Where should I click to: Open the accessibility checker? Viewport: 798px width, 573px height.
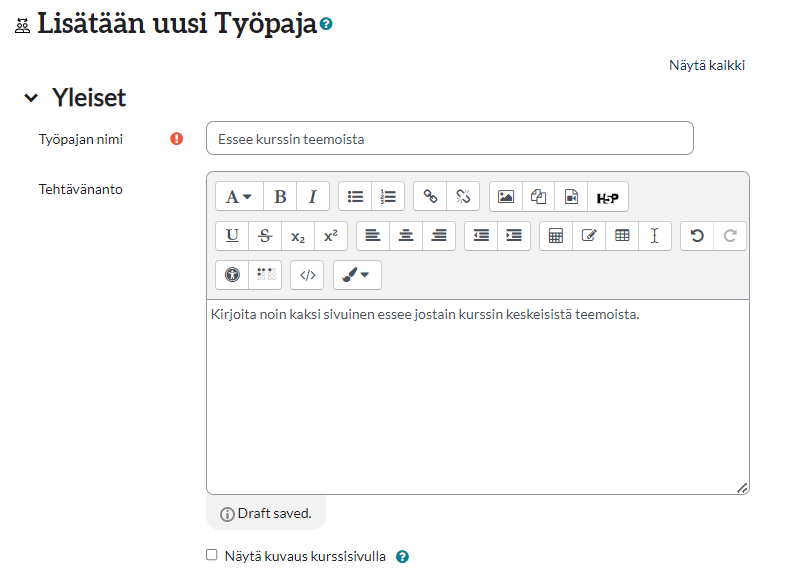[x=232, y=275]
